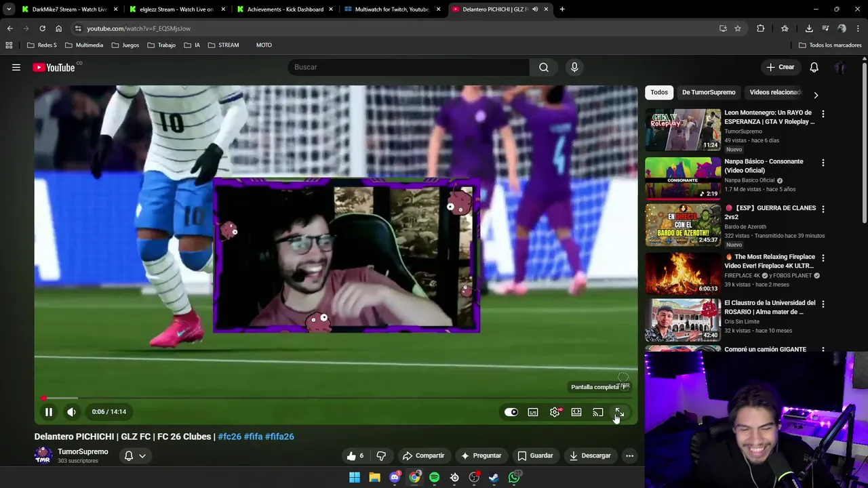Image resolution: width=868 pixels, height=488 pixels.
Task: Click the Compartir share button
Action: coord(423,455)
